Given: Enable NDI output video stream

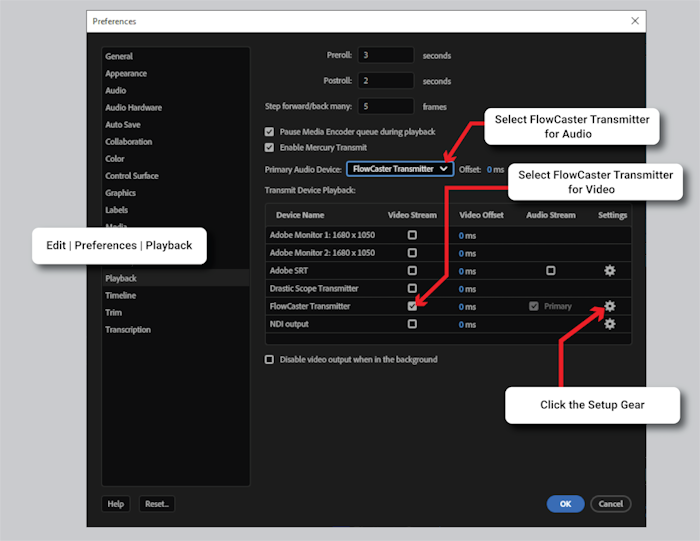Looking at the screenshot, I should tap(412, 324).
